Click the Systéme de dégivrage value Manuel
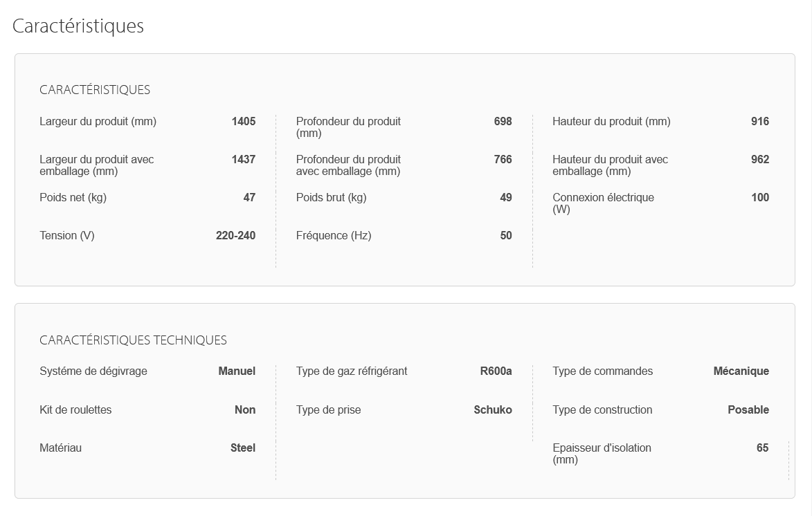The height and width of the screenshot is (516, 812). click(237, 371)
